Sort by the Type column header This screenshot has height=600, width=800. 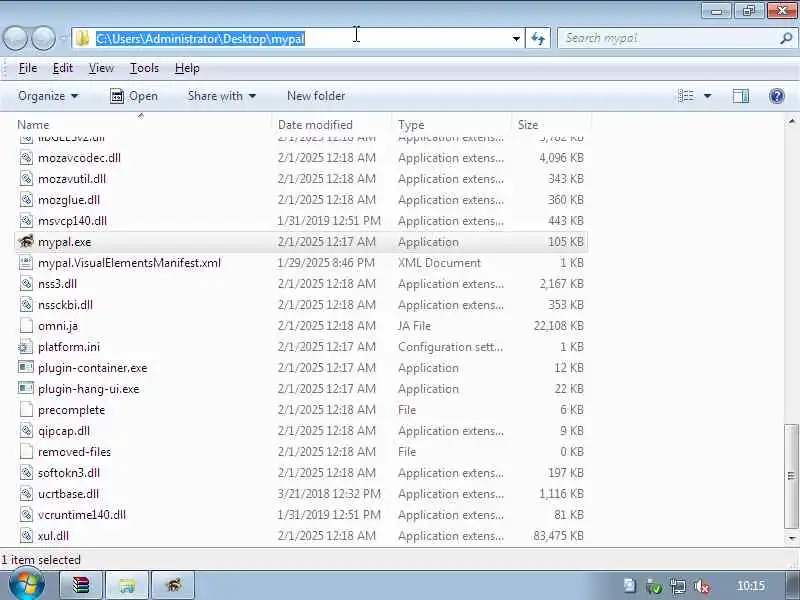point(411,124)
